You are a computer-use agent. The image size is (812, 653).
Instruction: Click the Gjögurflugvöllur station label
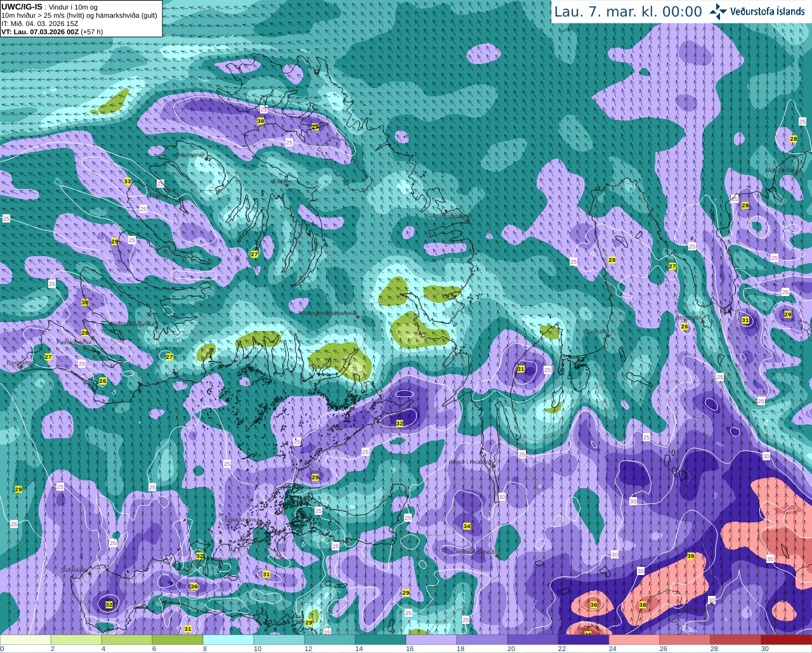pyautogui.click(x=447, y=216)
